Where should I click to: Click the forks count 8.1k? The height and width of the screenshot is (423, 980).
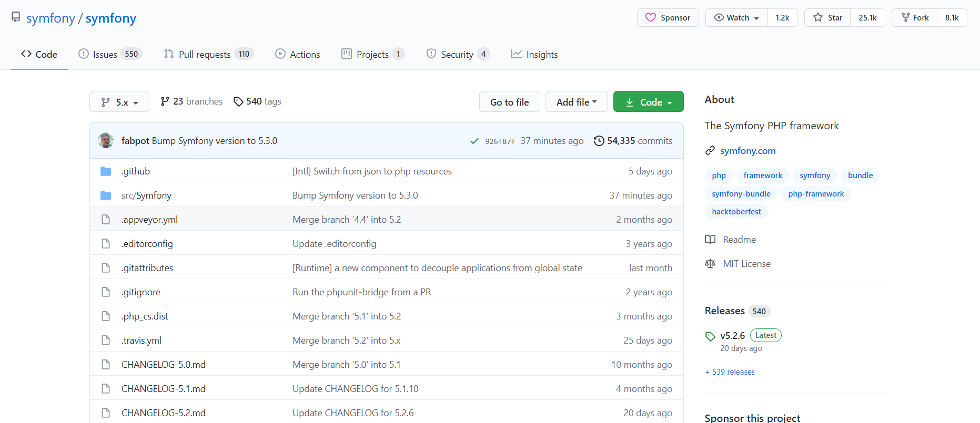tap(952, 18)
